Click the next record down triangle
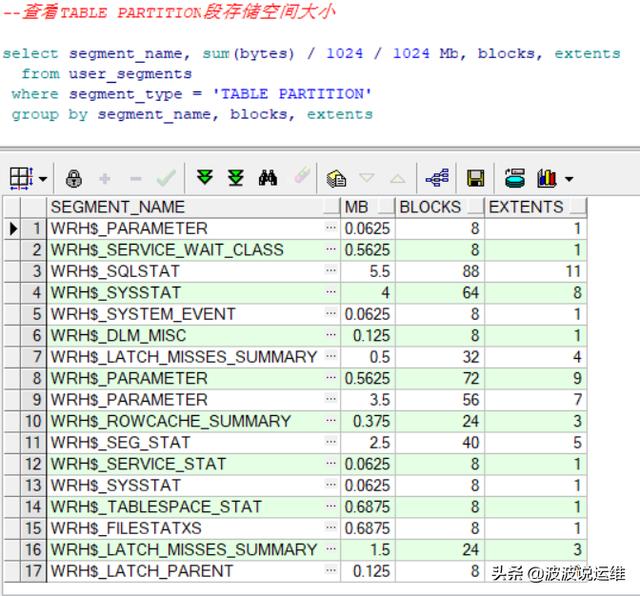The image size is (640, 596). (x=367, y=178)
